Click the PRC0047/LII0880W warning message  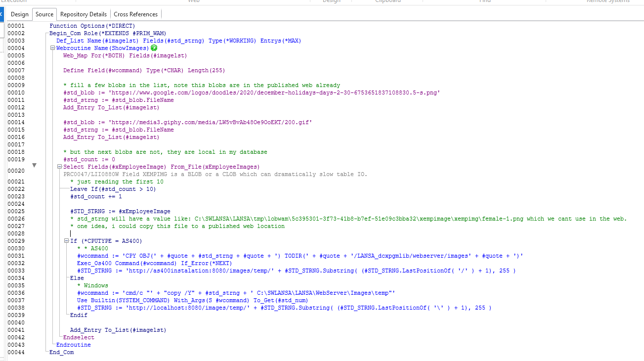(x=215, y=174)
